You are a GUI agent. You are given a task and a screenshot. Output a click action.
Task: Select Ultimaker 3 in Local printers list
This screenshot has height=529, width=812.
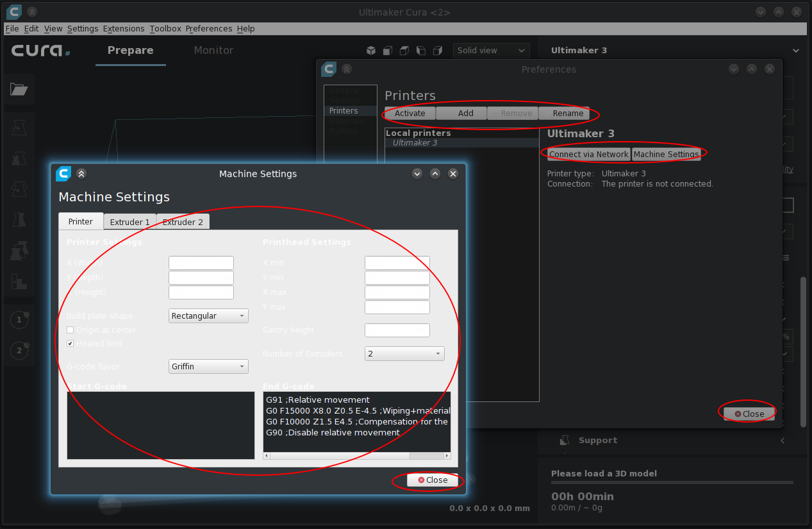point(461,143)
